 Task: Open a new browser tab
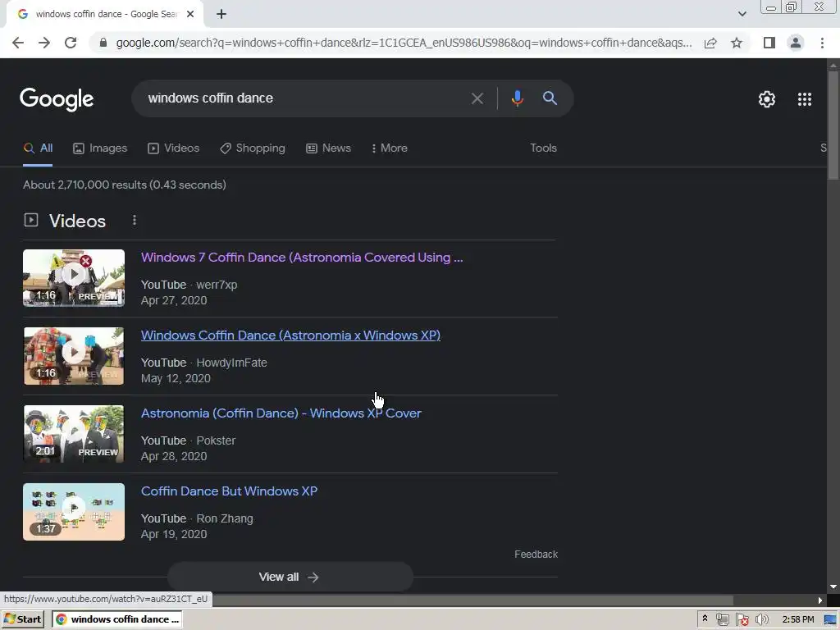click(221, 14)
